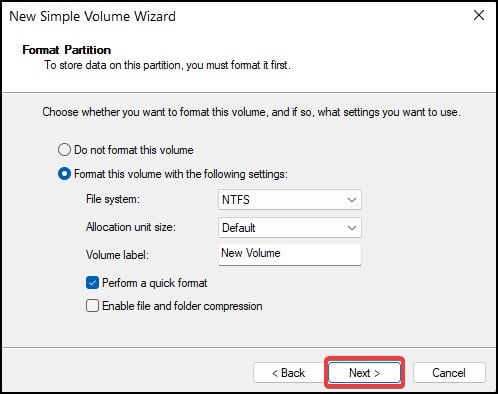This screenshot has width=498, height=394.
Task: Close the New Simple Volume Wizard window
Action: tap(479, 15)
